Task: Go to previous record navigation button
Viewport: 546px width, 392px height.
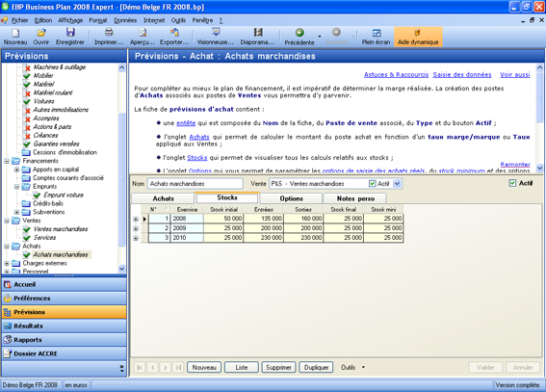Action: point(152,367)
